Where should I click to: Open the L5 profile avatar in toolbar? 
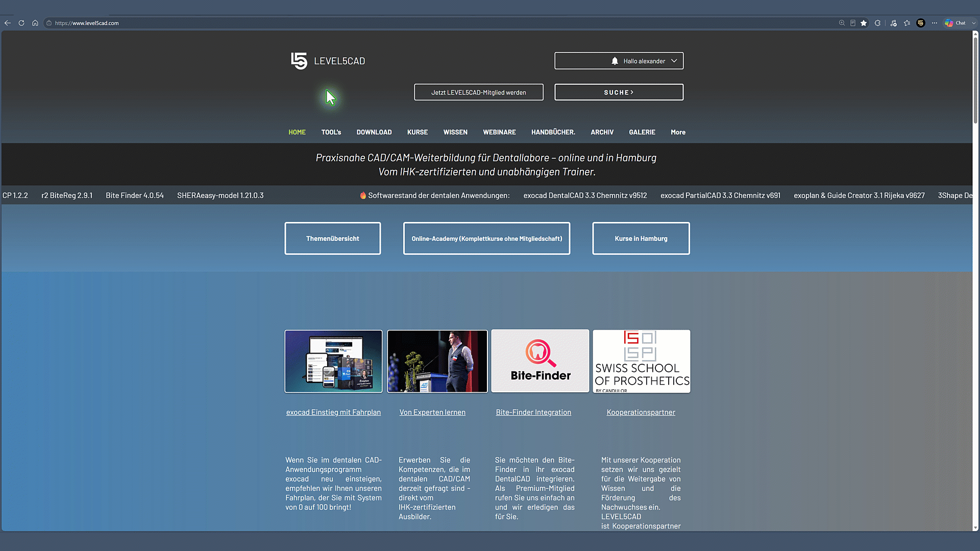click(921, 23)
